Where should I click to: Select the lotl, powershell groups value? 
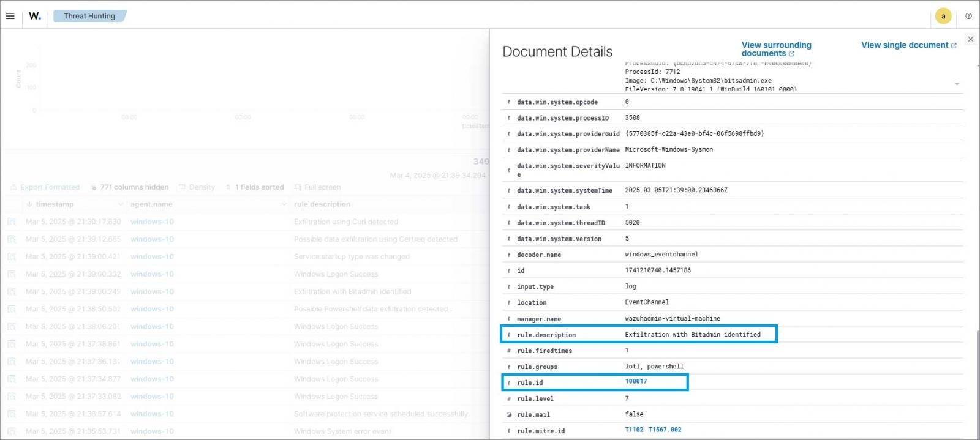[654, 366]
